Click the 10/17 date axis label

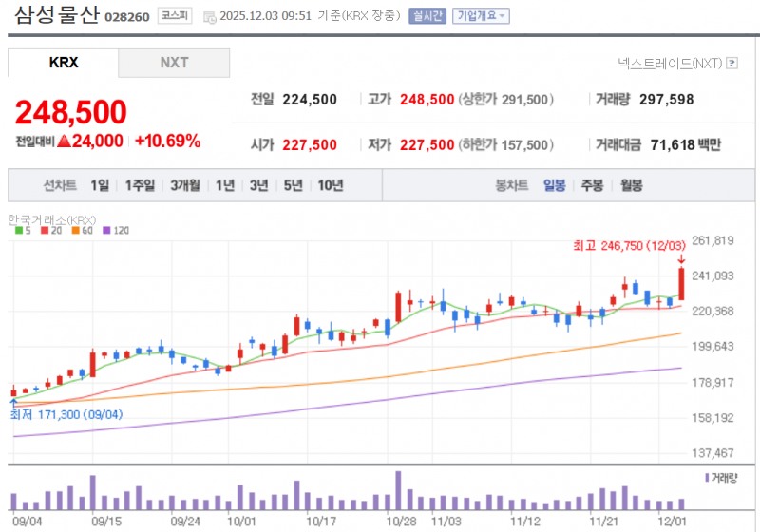(x=321, y=522)
